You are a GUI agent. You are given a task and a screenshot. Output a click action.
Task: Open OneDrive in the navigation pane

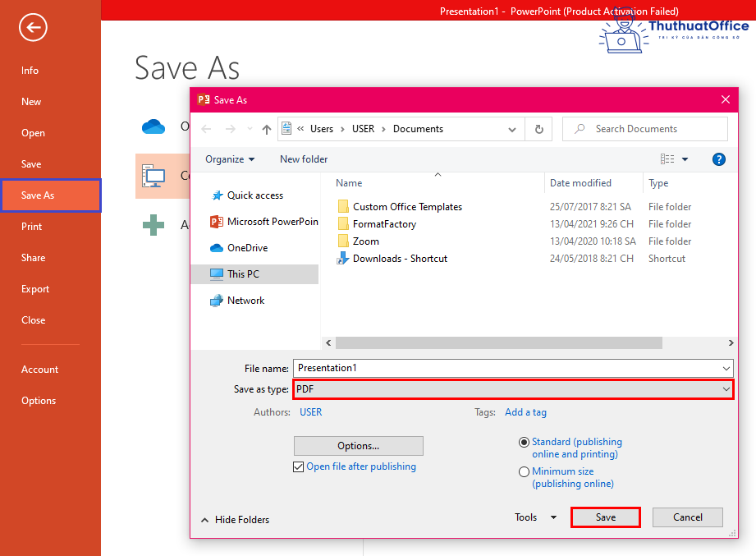[247, 248]
